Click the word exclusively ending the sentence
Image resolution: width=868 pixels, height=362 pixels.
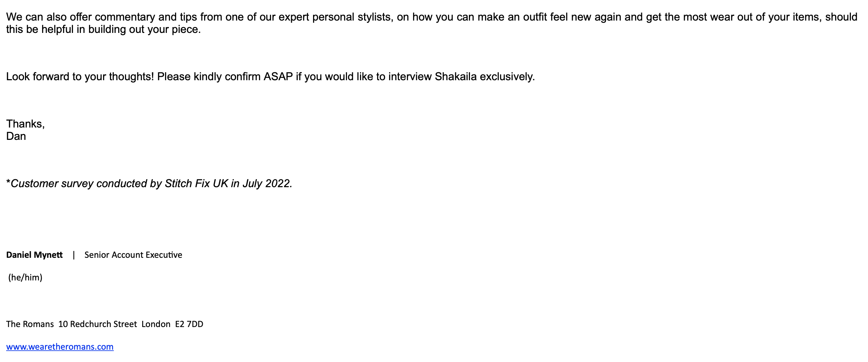coord(506,76)
